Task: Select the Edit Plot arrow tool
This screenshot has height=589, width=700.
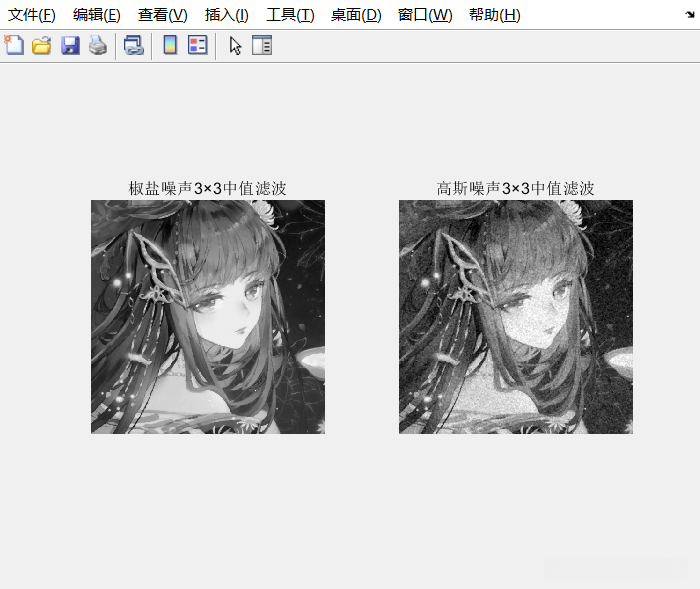Action: click(235, 46)
